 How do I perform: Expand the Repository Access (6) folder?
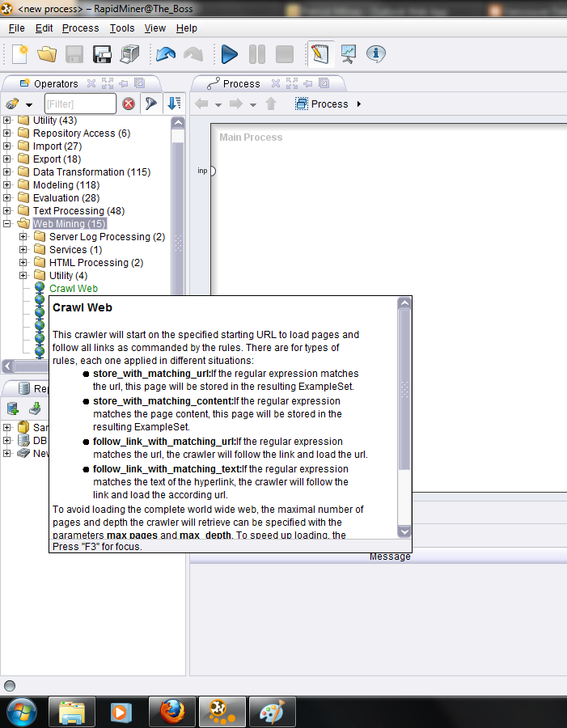coord(7,133)
